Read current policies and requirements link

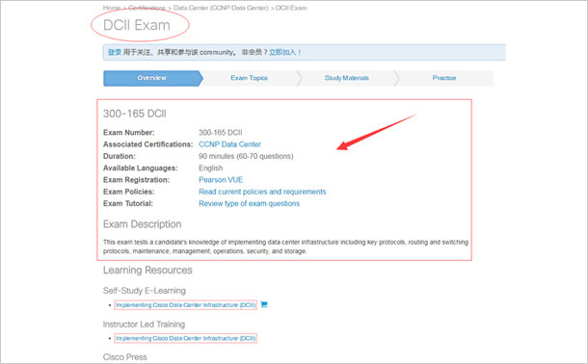[262, 192]
